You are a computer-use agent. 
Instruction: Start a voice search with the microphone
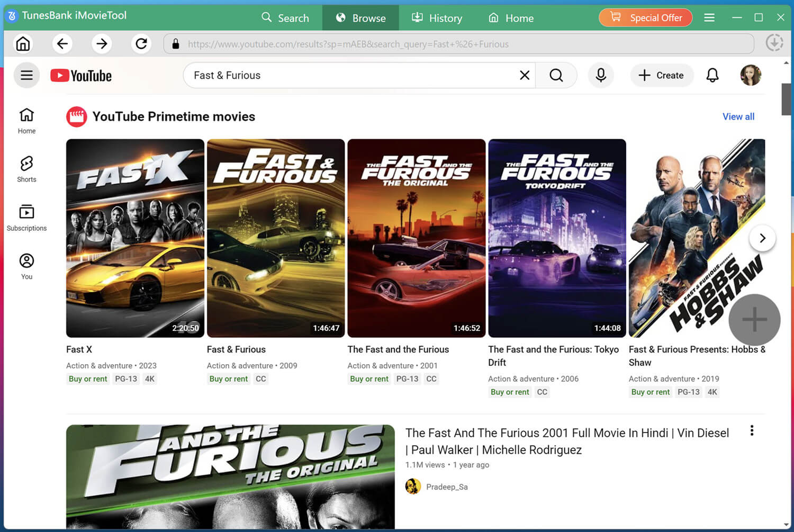[x=601, y=75]
